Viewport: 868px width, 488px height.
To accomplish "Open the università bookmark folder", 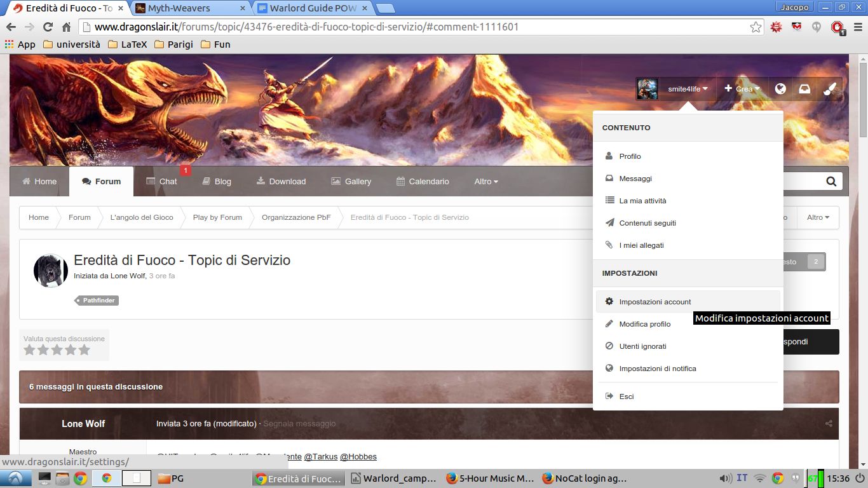I will (x=71, y=44).
